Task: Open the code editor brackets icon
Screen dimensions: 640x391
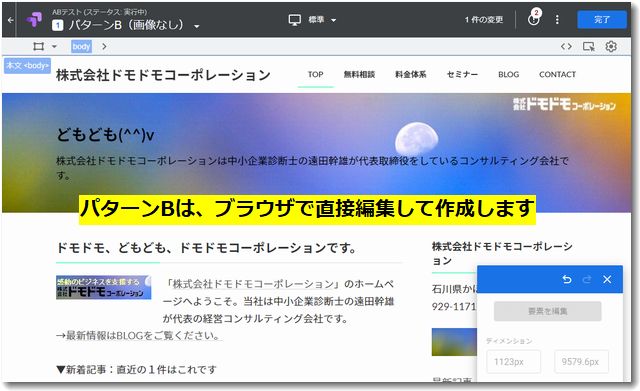Action: tap(566, 47)
